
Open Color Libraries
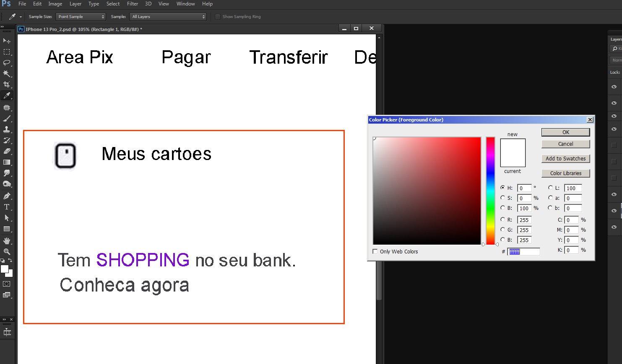[x=565, y=173]
